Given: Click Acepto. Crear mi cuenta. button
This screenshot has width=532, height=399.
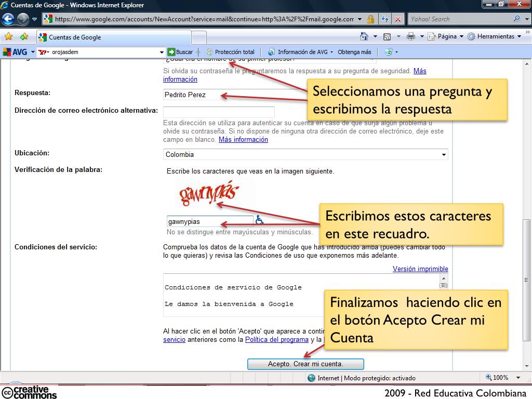Looking at the screenshot, I should click(305, 364).
